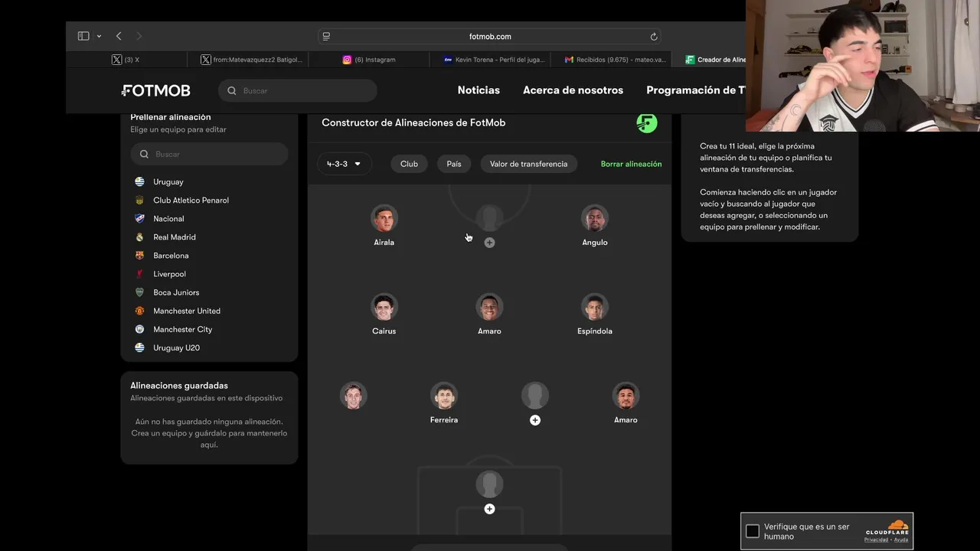Select the Uruguay U20 flag icon
The height and width of the screenshot is (551, 980).
click(x=139, y=347)
